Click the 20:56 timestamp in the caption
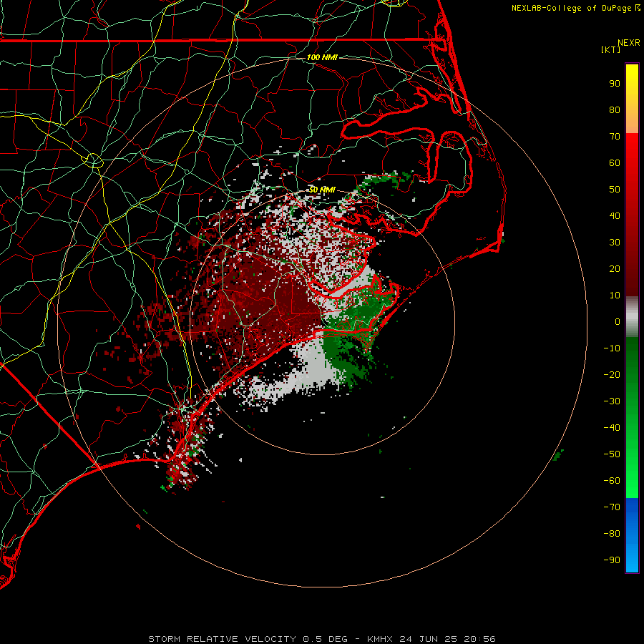The height and width of the screenshot is (644, 644). [x=479, y=639]
